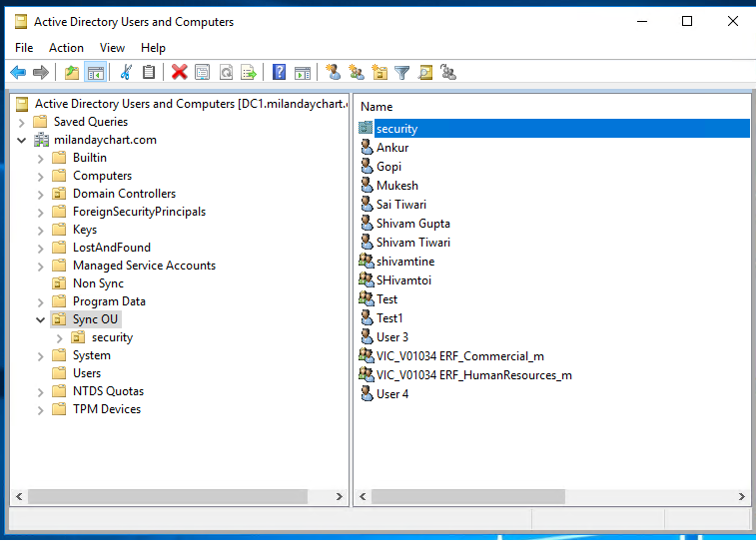Click the shivamtine group icon

[x=367, y=261]
